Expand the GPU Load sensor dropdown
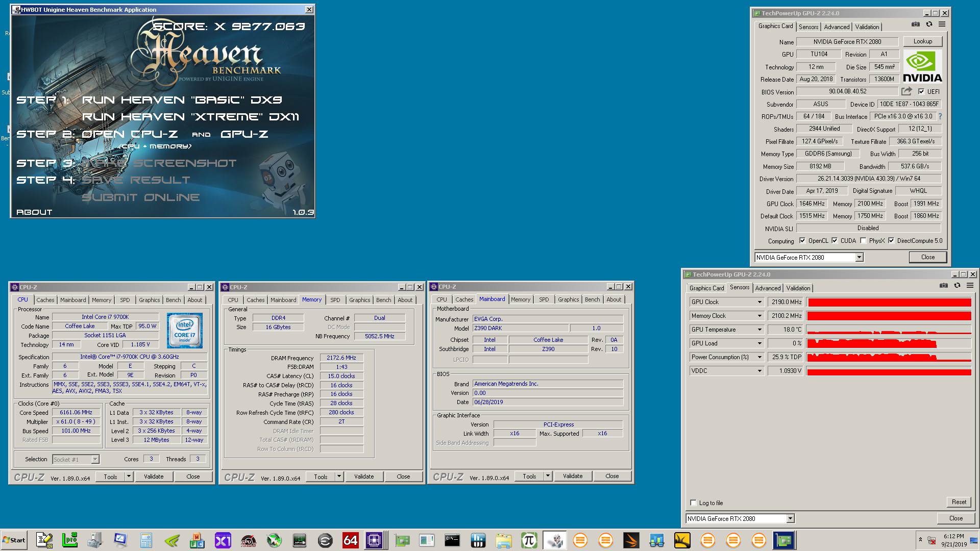Screen dimensions: 980x551 coord(759,343)
